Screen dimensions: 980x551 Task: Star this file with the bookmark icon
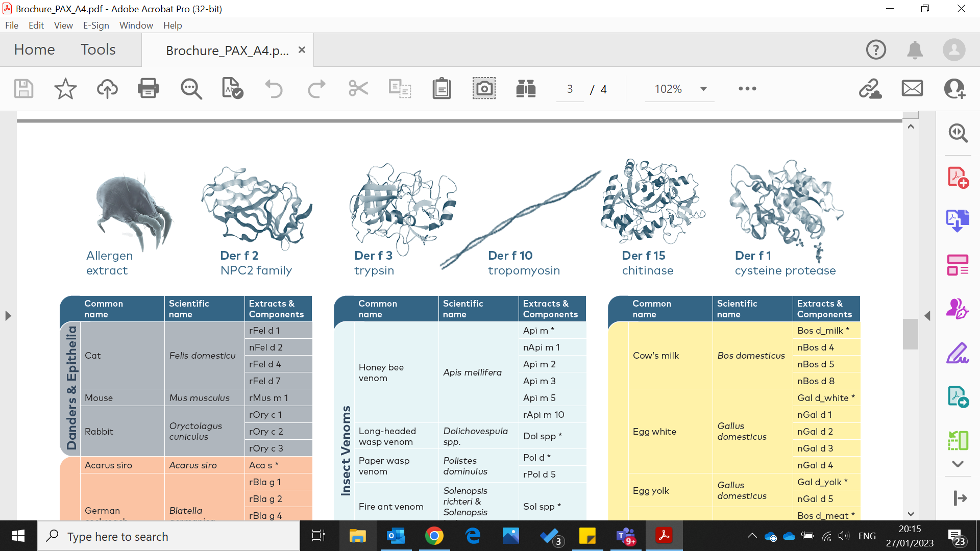click(x=65, y=89)
